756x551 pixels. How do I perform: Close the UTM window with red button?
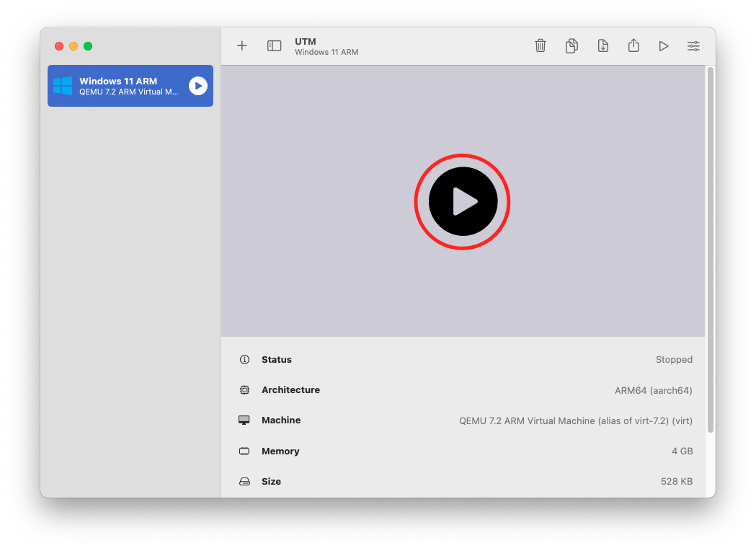tap(59, 46)
